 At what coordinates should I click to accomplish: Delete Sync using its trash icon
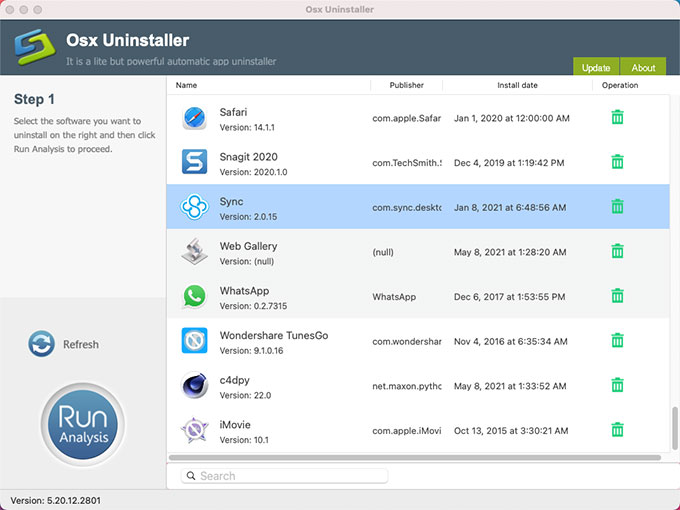click(x=617, y=206)
